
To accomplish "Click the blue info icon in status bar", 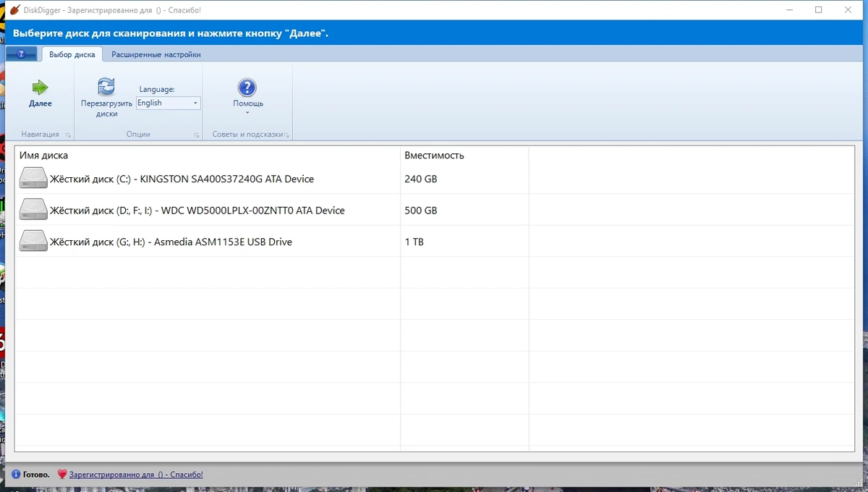I will [x=17, y=475].
